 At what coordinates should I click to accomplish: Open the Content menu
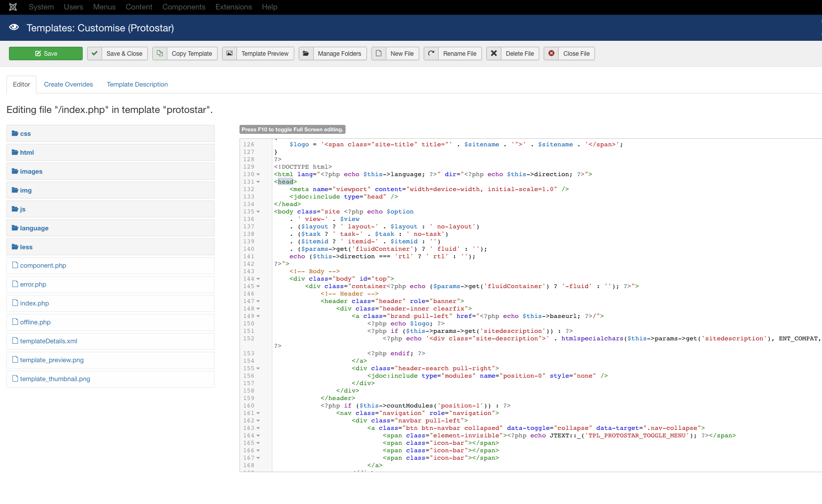139,7
